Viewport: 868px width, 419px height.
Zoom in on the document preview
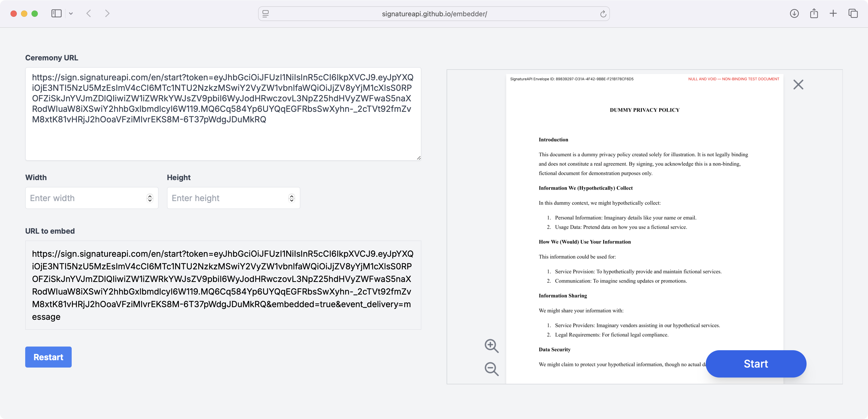(491, 346)
